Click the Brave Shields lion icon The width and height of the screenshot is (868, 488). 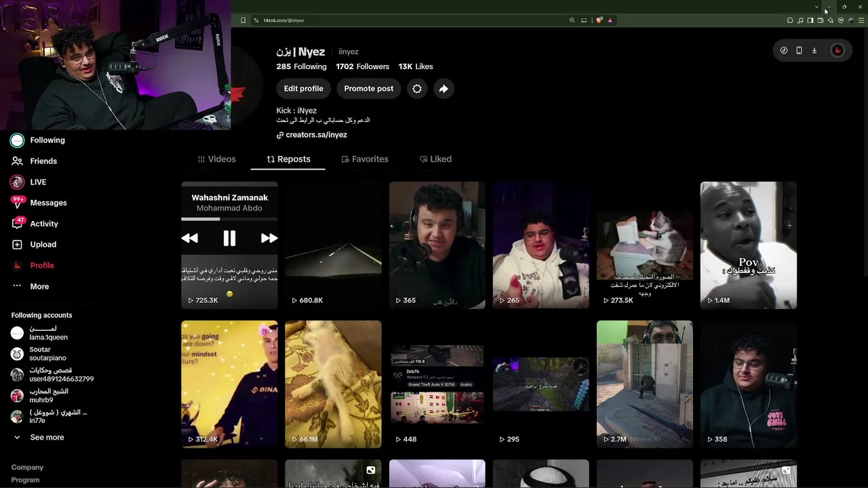tap(599, 20)
